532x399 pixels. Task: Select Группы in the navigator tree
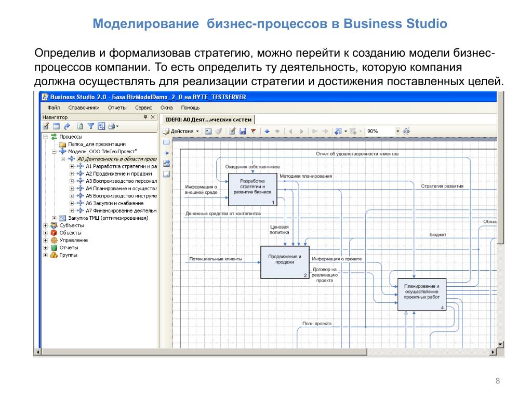coord(68,255)
